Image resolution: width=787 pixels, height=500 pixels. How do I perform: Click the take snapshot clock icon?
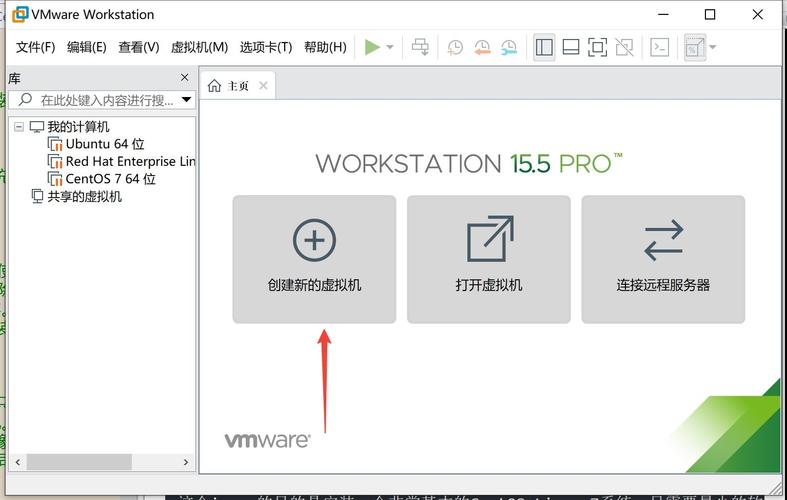[455, 47]
